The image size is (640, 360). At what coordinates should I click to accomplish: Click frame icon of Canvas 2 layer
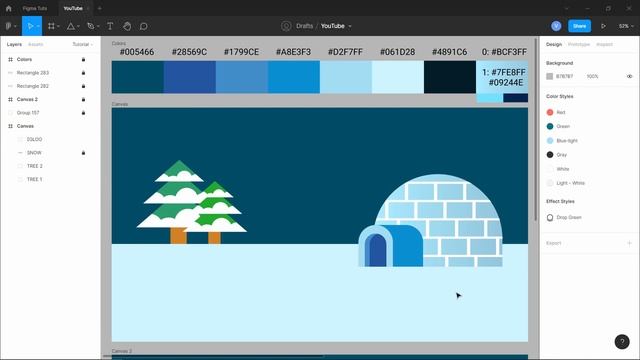(x=10, y=100)
